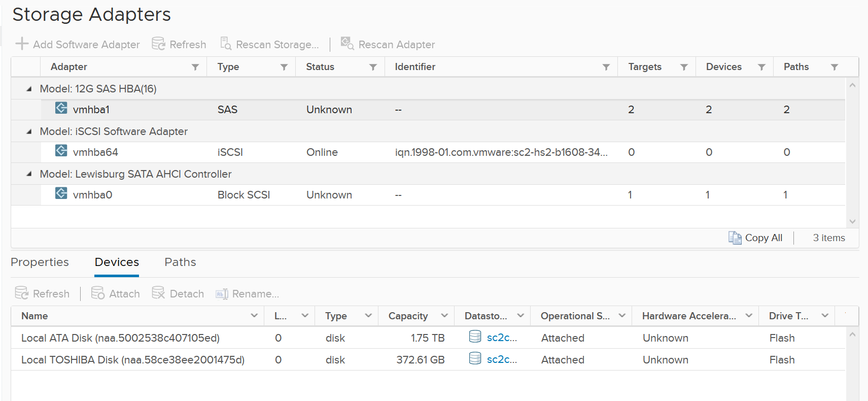This screenshot has width=868, height=401.
Task: Click the Attach device icon
Action: click(98, 293)
